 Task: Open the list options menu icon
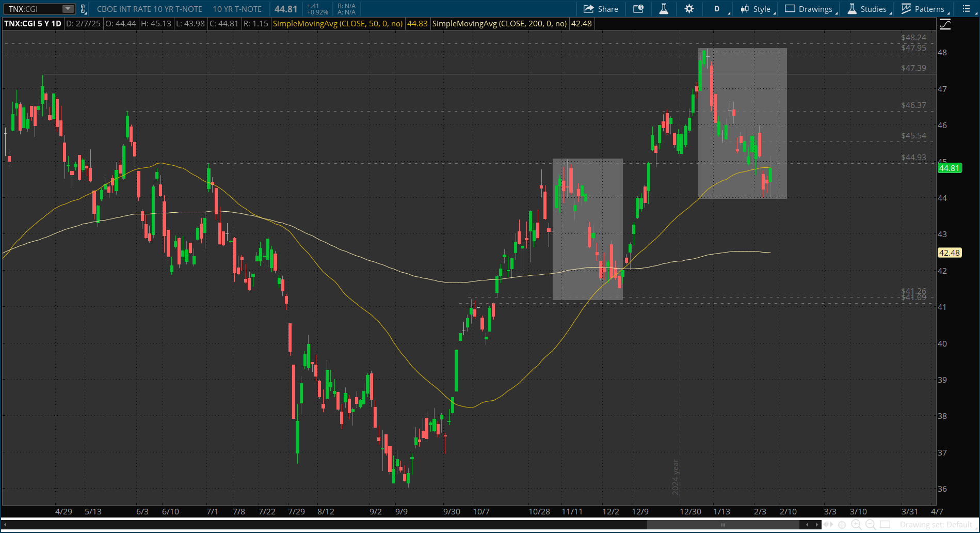click(967, 9)
